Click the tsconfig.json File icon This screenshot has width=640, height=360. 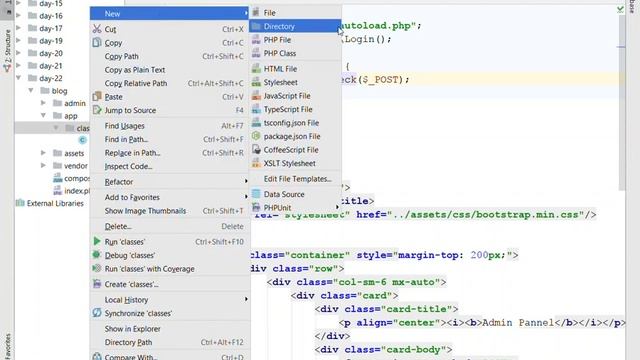[x=256, y=122]
